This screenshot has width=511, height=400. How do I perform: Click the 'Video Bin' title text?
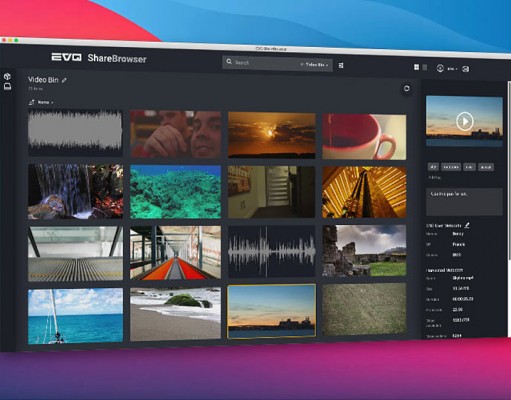[x=43, y=80]
